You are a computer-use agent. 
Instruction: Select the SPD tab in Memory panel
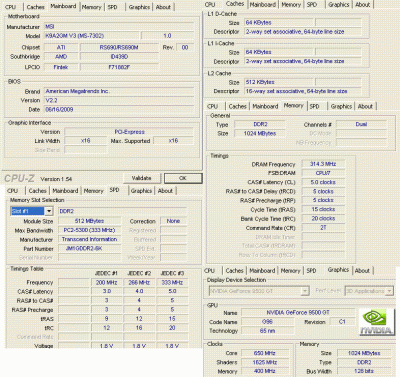click(314, 106)
